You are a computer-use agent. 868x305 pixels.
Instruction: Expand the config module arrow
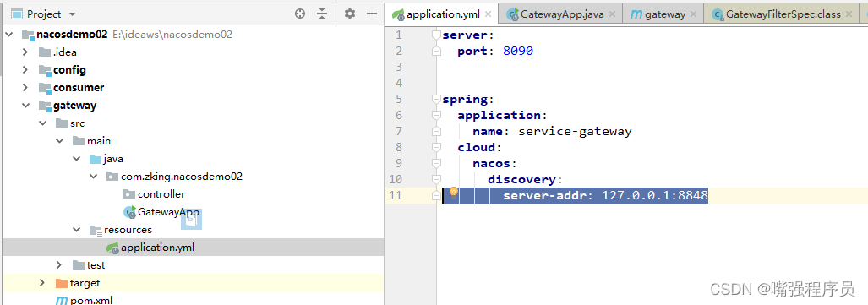pos(25,70)
